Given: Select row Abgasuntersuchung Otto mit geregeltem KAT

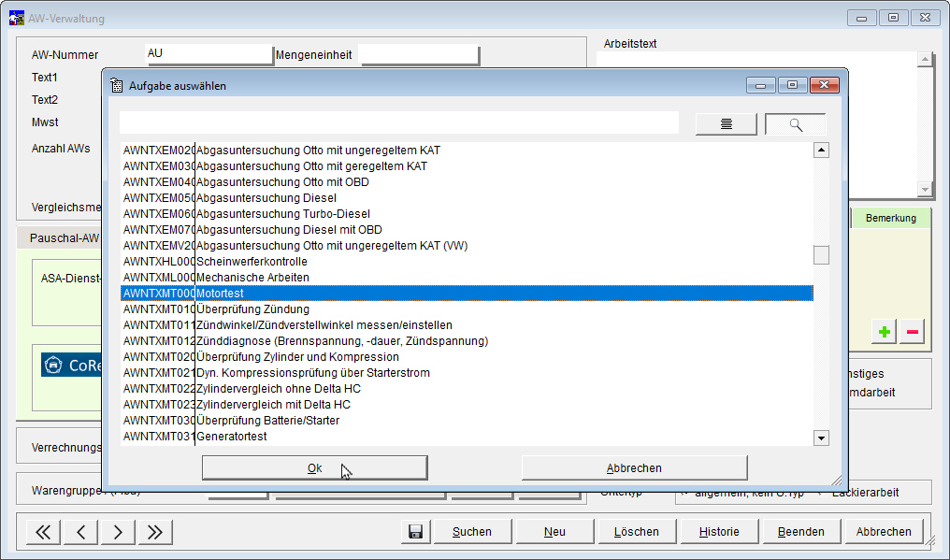Looking at the screenshot, I should [467, 166].
